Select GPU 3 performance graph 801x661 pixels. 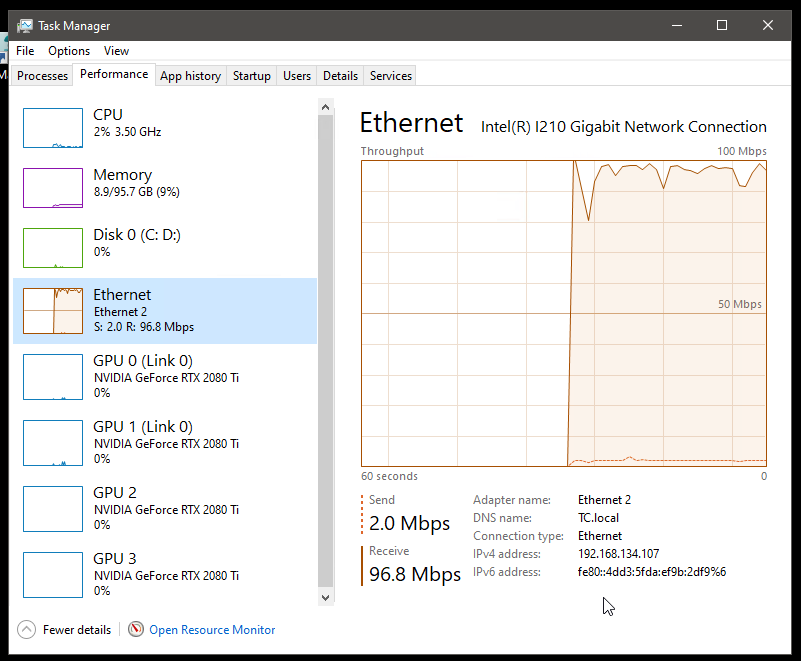click(53, 573)
